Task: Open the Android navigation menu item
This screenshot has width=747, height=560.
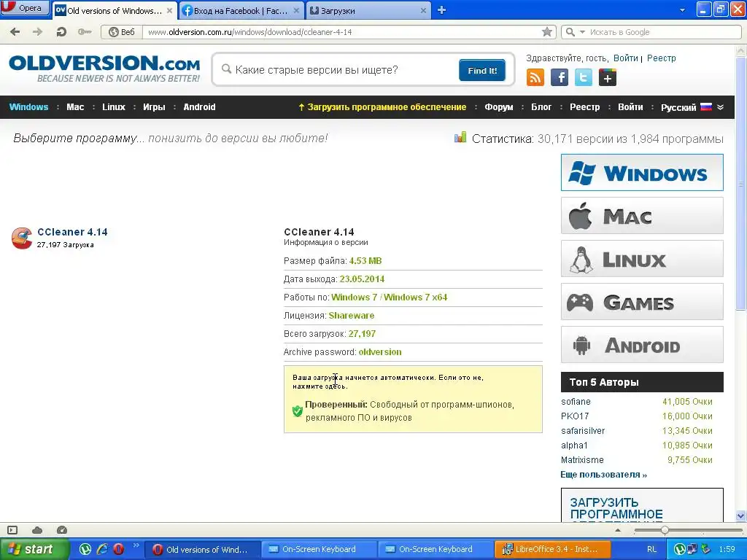Action: click(x=199, y=107)
